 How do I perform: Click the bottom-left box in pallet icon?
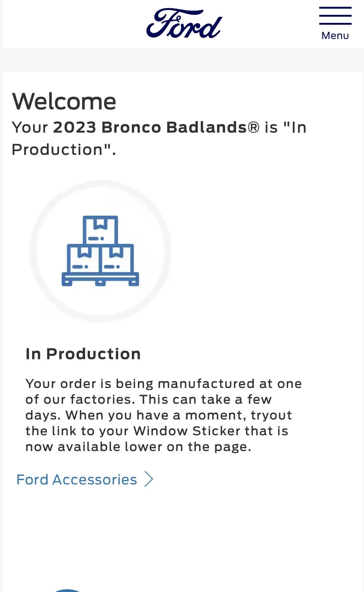83,258
